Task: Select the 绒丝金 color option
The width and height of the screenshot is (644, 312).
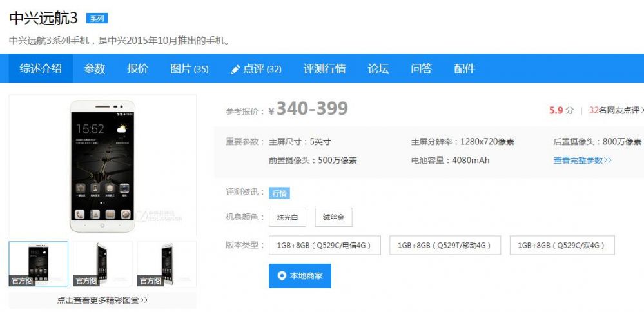Action: (333, 217)
